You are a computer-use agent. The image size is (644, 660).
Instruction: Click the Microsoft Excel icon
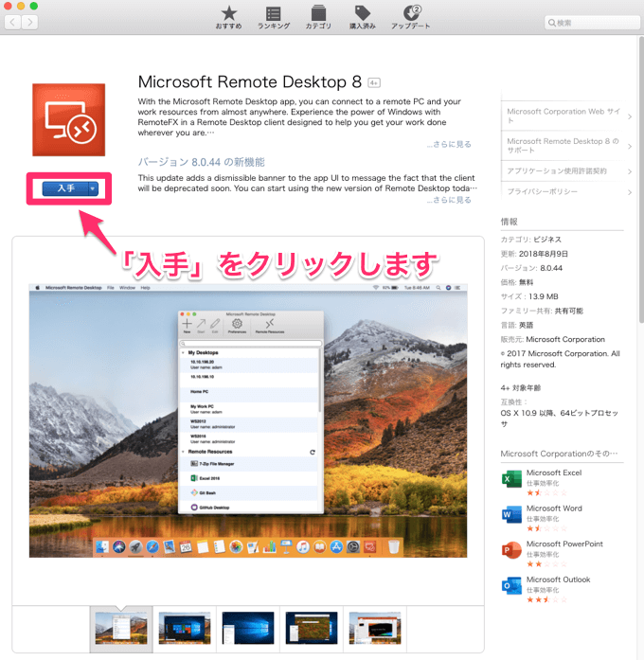click(x=511, y=479)
